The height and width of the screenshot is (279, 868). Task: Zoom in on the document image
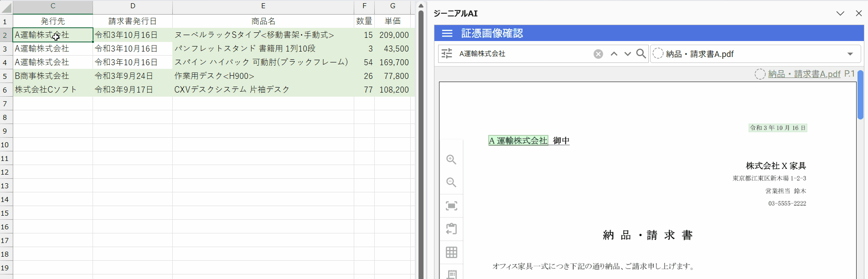tap(451, 160)
